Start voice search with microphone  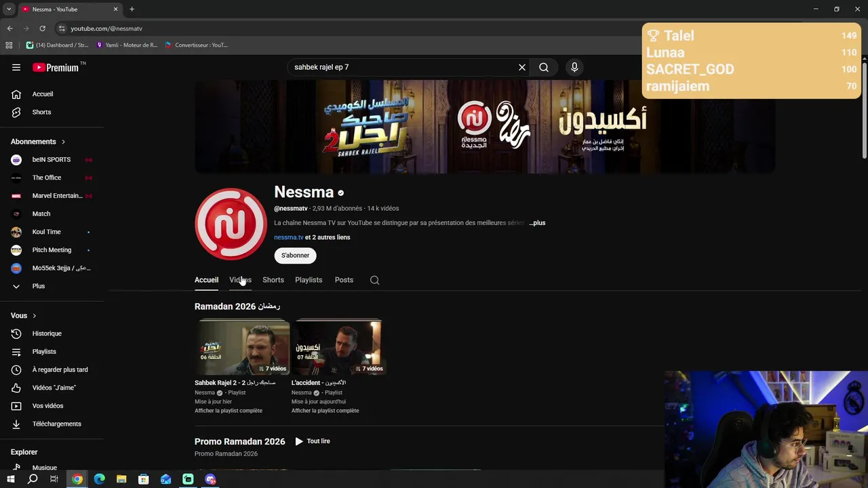point(574,67)
